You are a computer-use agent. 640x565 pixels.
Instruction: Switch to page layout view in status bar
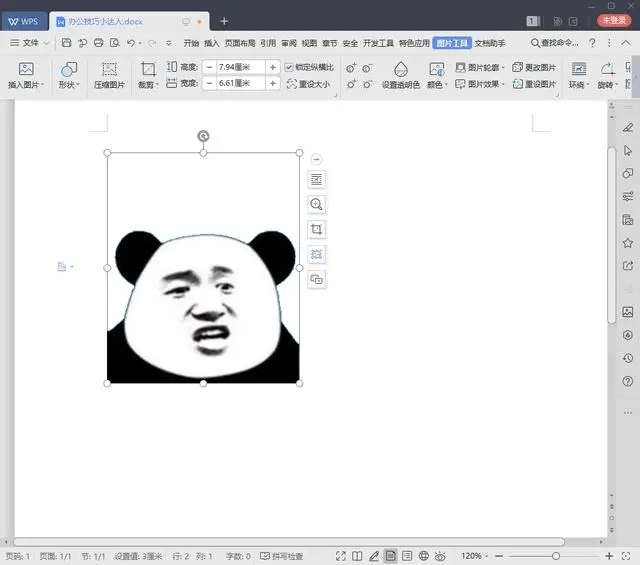[391, 556]
